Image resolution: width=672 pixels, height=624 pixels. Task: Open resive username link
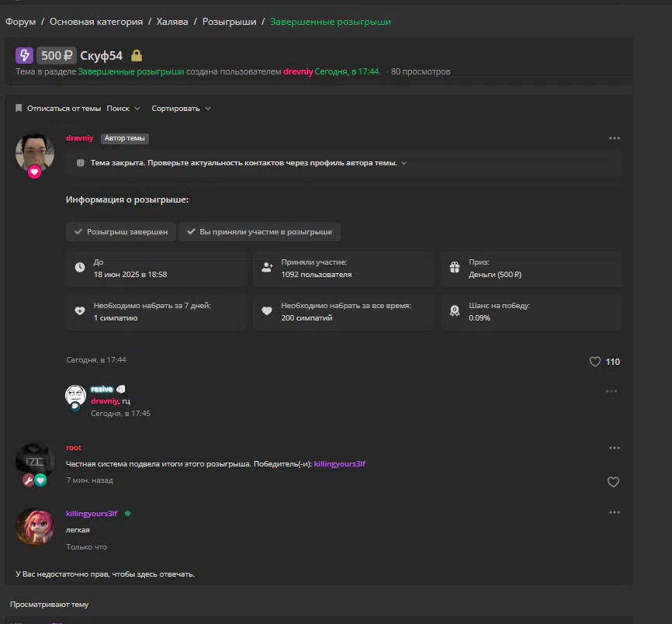coord(102,389)
